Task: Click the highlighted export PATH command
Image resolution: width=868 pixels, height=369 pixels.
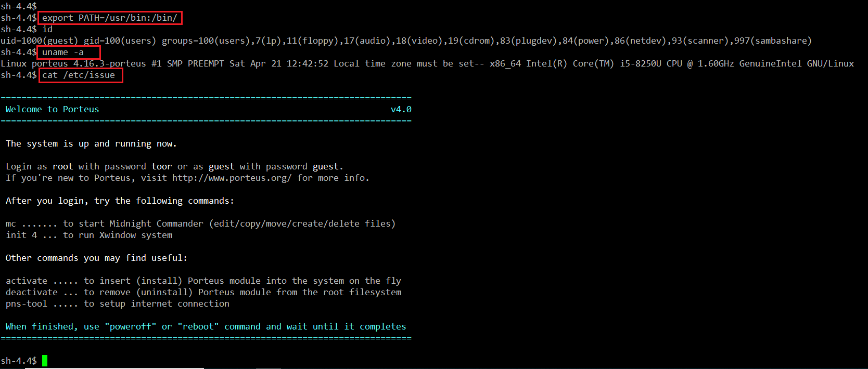Action: click(110, 18)
